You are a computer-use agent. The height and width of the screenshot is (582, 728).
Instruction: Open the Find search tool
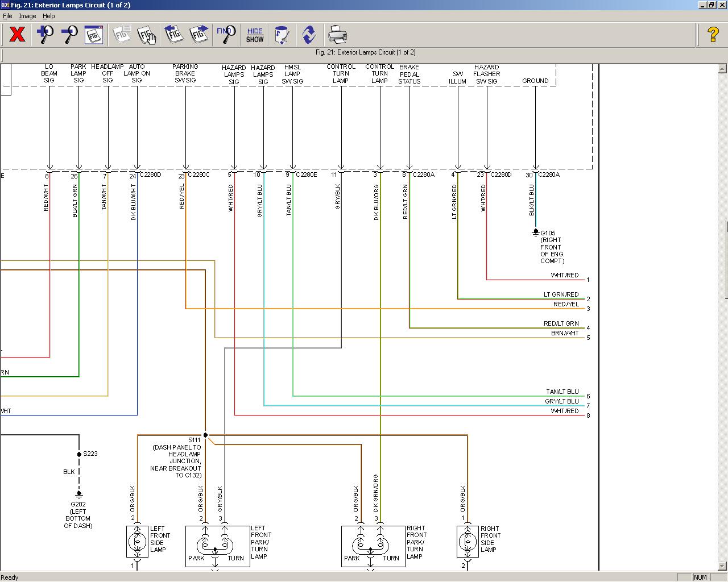tap(226, 35)
